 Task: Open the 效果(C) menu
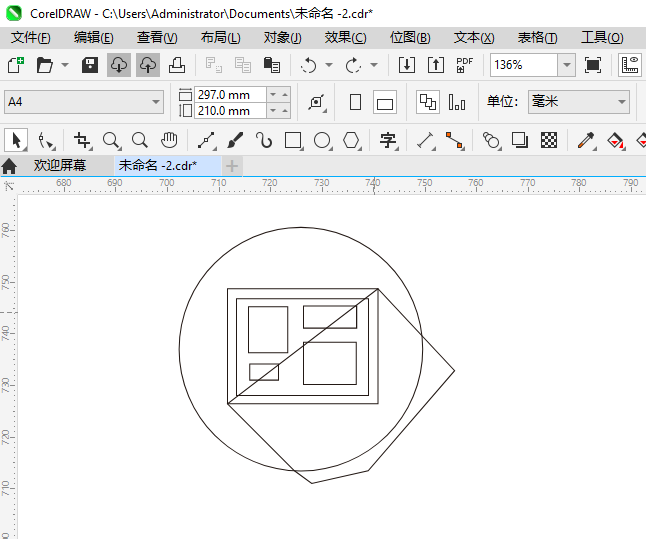tap(345, 38)
